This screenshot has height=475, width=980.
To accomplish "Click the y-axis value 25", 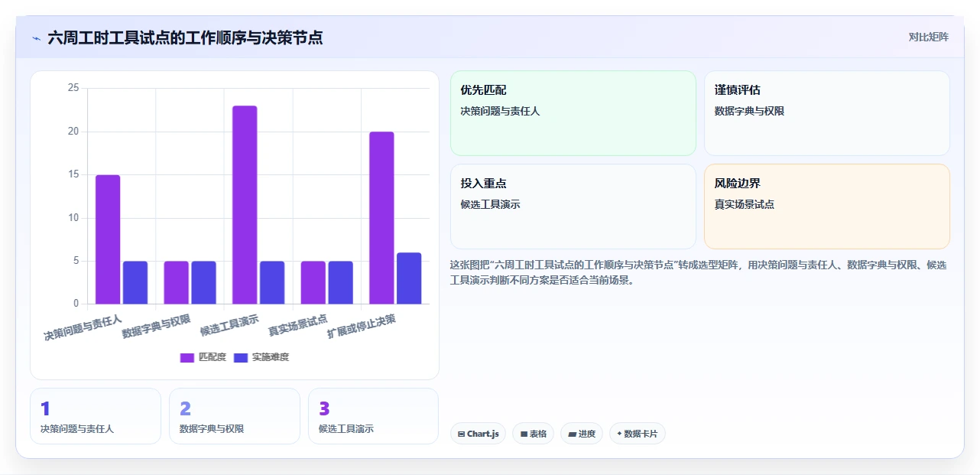I will [x=73, y=88].
